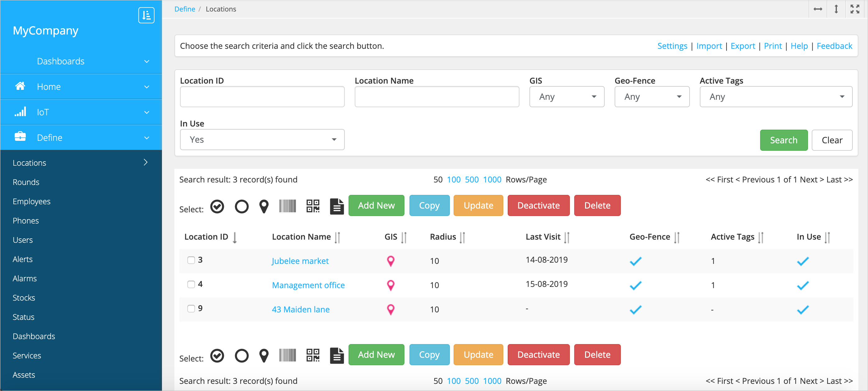Check the box for location ID 3

[x=191, y=260]
